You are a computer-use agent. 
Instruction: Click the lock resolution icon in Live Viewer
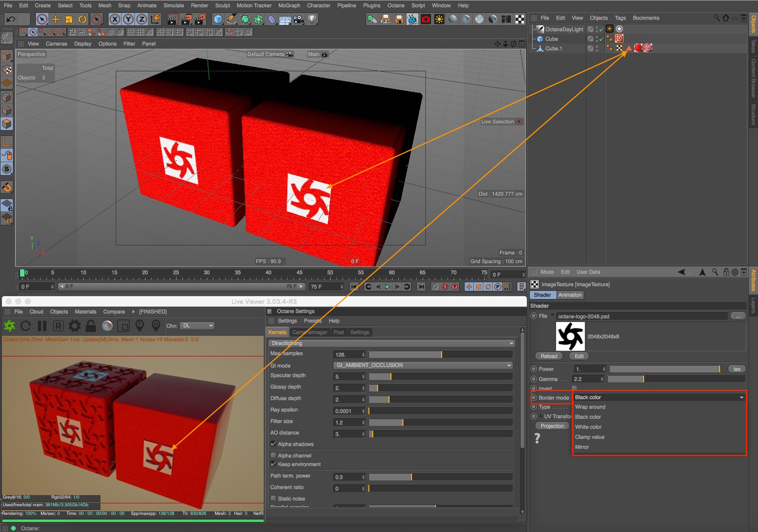pos(90,326)
